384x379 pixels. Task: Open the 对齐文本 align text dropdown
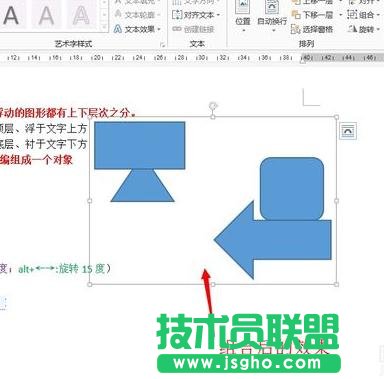pos(196,15)
